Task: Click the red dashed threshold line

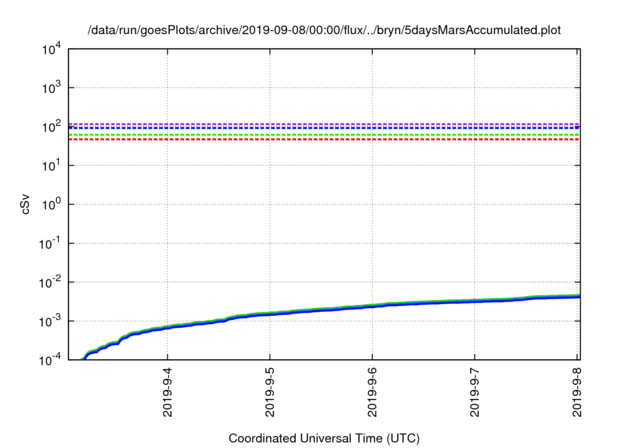Action: coord(324,140)
